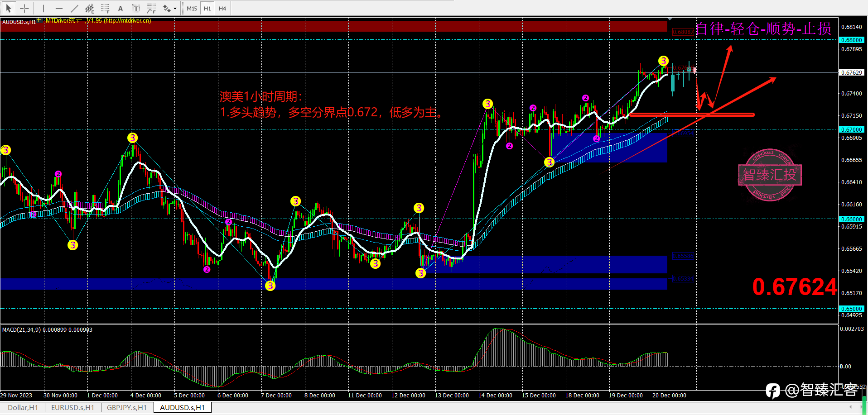The height and width of the screenshot is (415, 868).
Task: Click the 11 Dec 00:00 date label
Action: (x=365, y=395)
